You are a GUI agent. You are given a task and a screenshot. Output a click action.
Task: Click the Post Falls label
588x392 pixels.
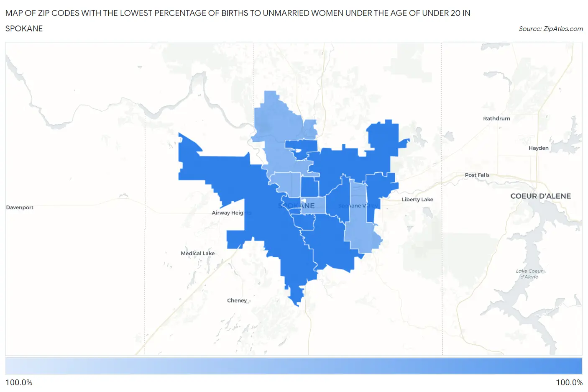tap(477, 175)
